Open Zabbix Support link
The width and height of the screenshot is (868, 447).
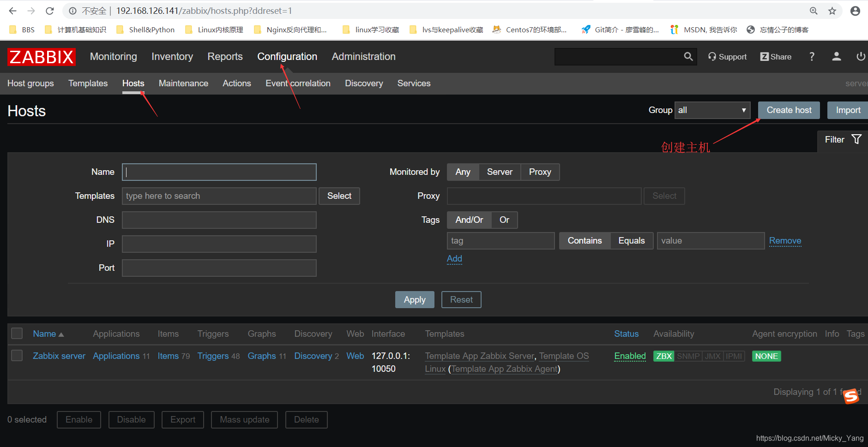727,57
